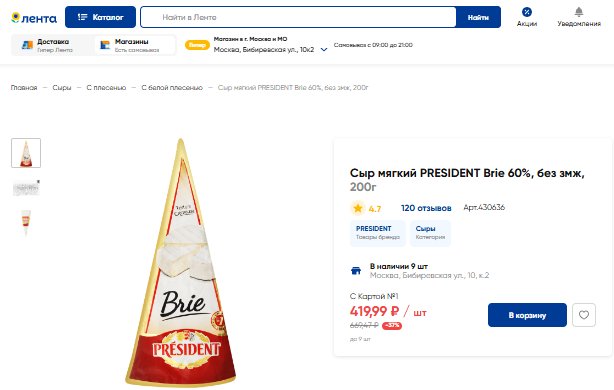This screenshot has height=390, width=614.
Task: Open Уведомления bell icon
Action: 579,12
